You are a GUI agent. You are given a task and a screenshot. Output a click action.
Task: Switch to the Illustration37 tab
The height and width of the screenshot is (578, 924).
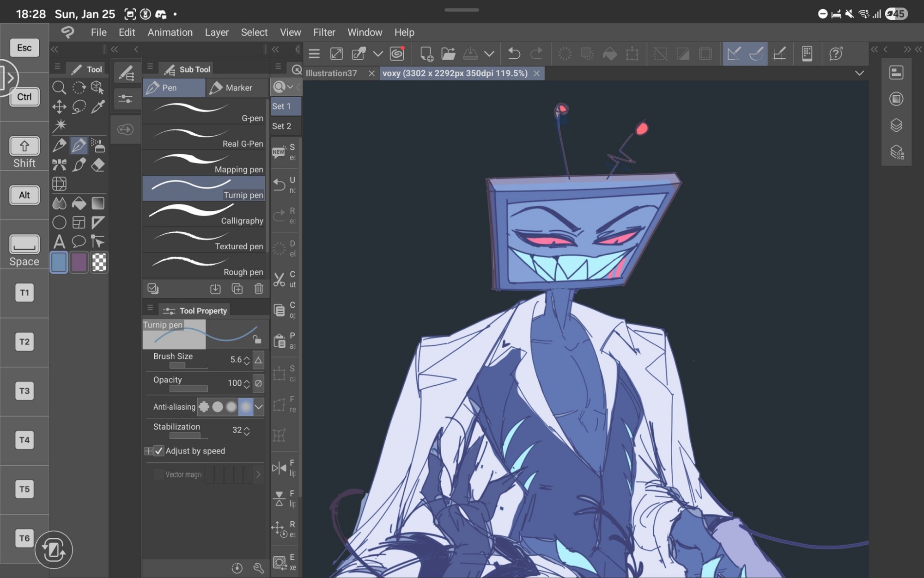point(331,74)
